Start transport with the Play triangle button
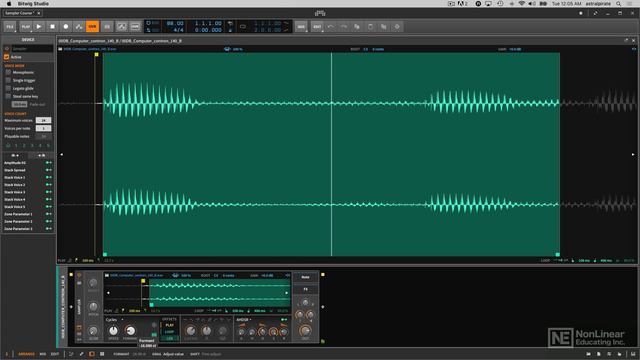Image resolution: width=640 pixels, height=360 pixels. (39, 27)
